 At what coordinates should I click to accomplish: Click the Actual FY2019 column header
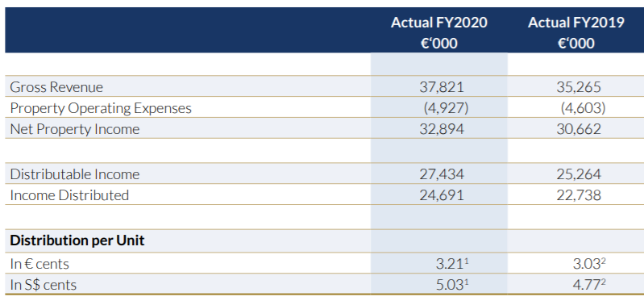(x=575, y=32)
